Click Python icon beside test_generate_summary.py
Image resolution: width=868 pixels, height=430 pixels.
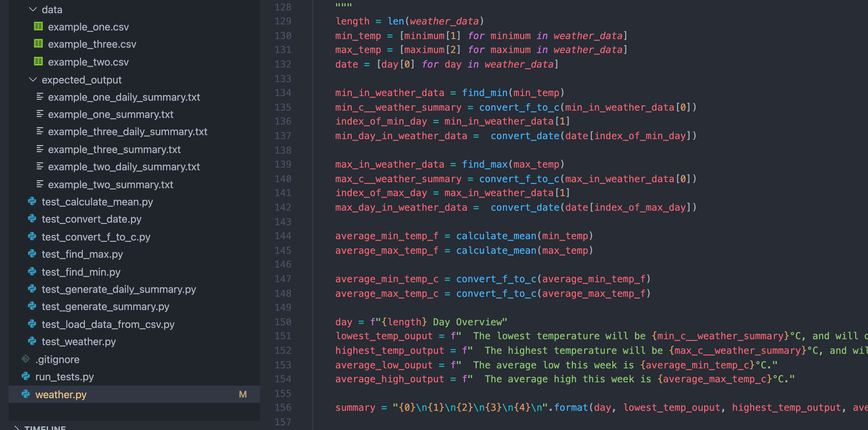pyautogui.click(x=32, y=306)
